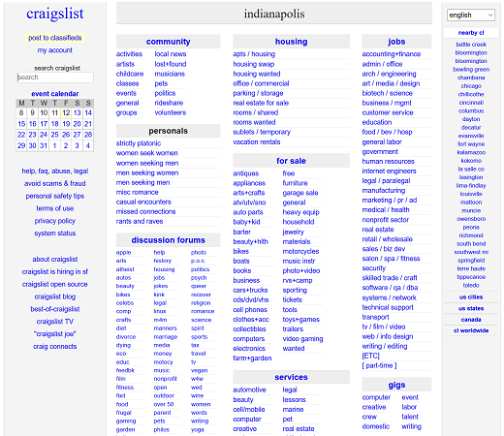Click the craigslist logo
Image resolution: width=504 pixels, height=436 pixels.
tap(55, 14)
